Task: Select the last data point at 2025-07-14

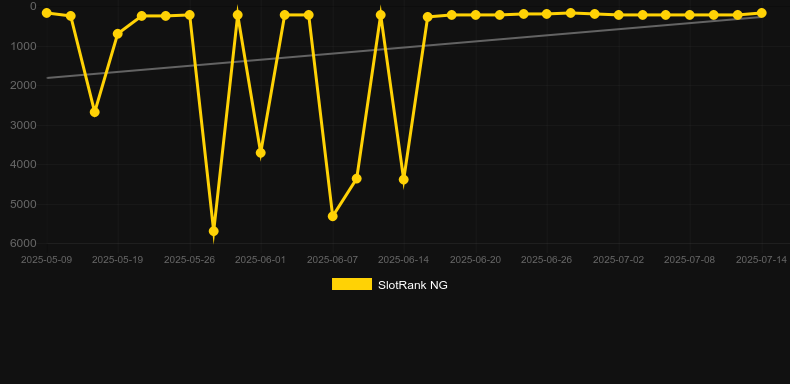Action: pos(761,13)
